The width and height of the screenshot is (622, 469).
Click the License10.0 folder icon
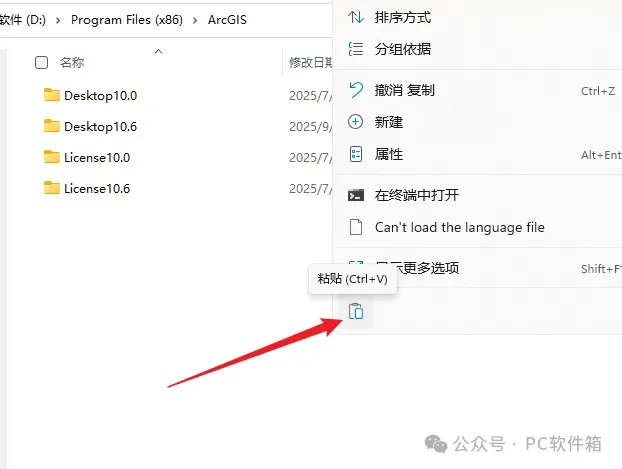point(52,157)
